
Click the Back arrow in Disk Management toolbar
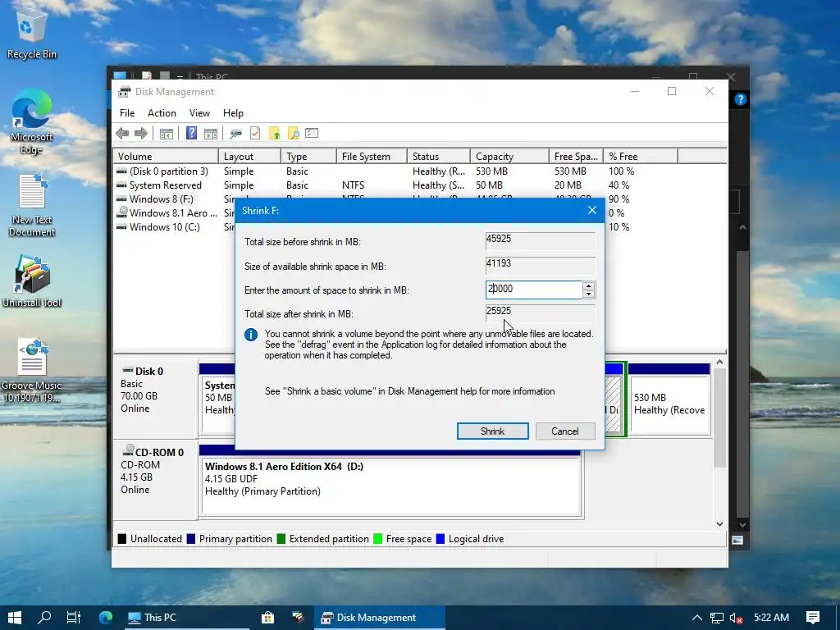122,134
